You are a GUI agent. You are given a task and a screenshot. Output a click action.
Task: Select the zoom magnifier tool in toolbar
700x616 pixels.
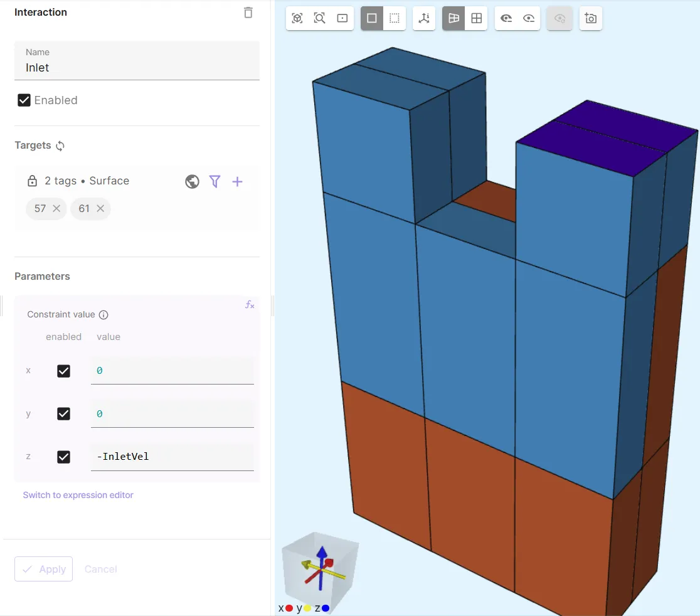320,18
